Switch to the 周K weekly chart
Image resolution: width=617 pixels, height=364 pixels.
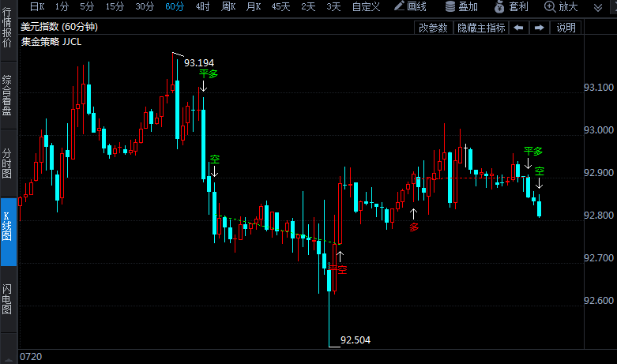coord(228,6)
